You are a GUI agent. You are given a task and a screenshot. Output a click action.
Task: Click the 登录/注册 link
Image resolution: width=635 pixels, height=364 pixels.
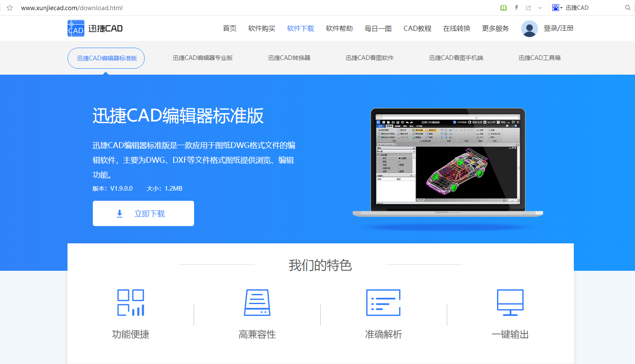point(558,28)
